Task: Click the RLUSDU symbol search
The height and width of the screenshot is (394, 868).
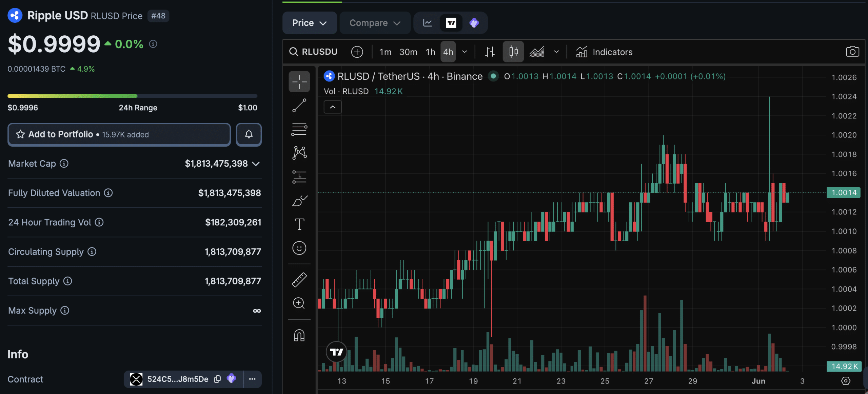Action: (x=313, y=52)
